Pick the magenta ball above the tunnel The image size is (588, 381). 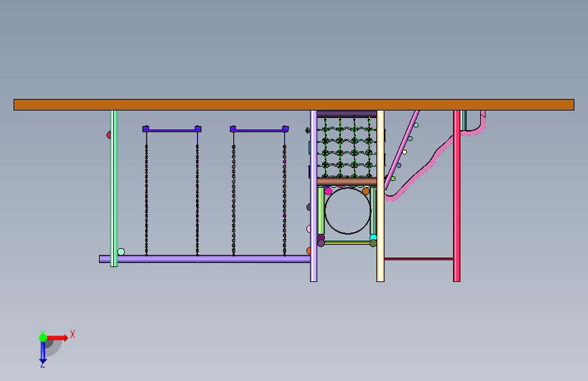(x=328, y=191)
